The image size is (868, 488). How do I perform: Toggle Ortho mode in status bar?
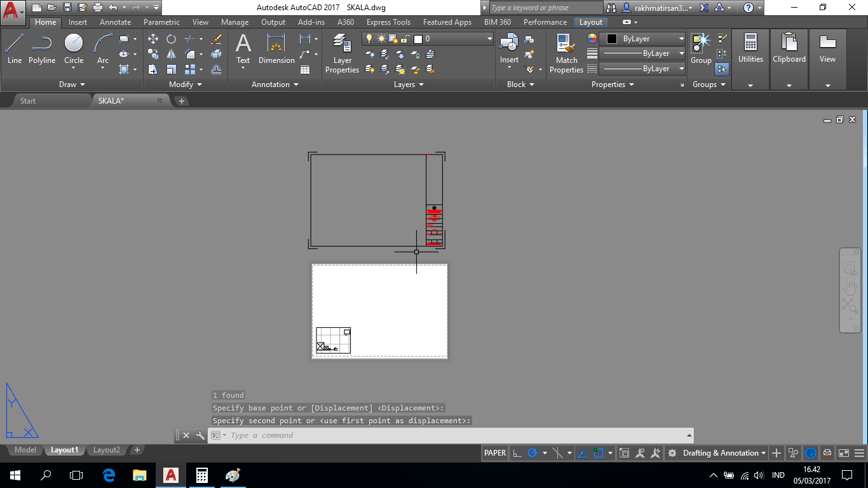[517, 453]
